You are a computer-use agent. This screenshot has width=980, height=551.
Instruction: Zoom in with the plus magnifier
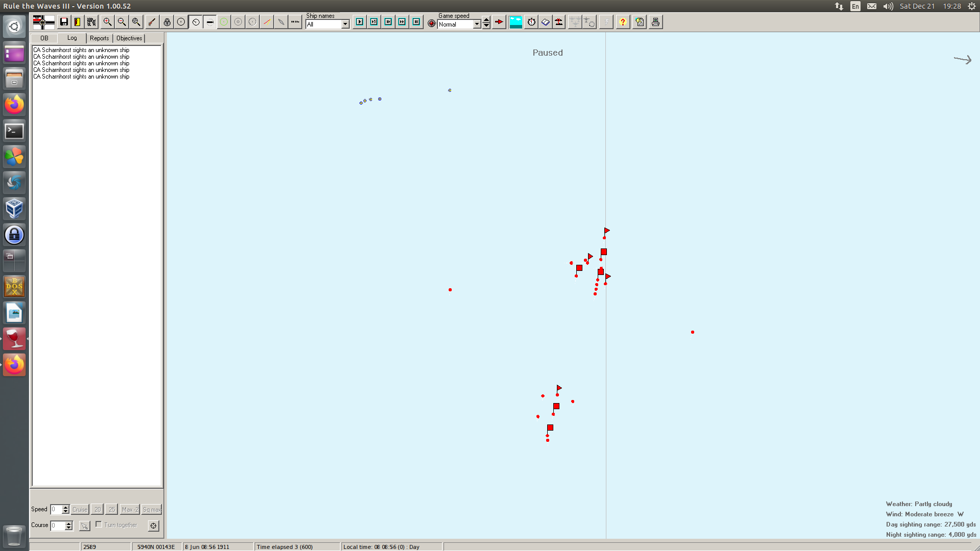pos(107,22)
